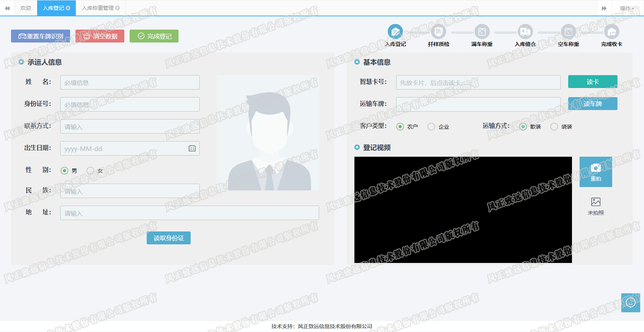The height and width of the screenshot is (332, 644).
Task: Select the 满车称重 step icon
Action: point(482,32)
